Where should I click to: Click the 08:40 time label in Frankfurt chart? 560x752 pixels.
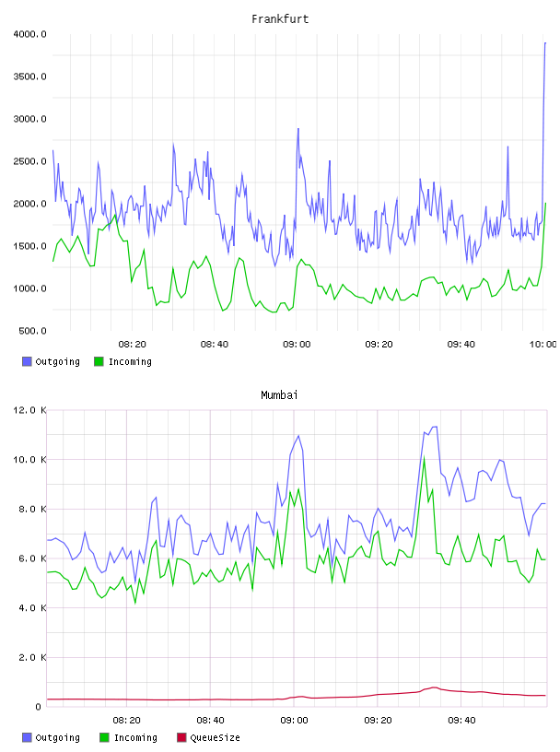215,345
